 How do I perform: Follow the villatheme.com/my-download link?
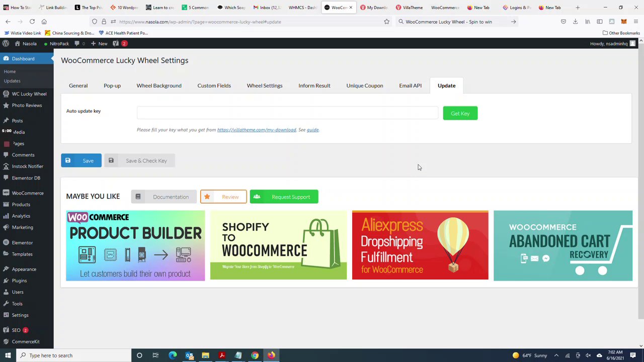[x=257, y=130]
